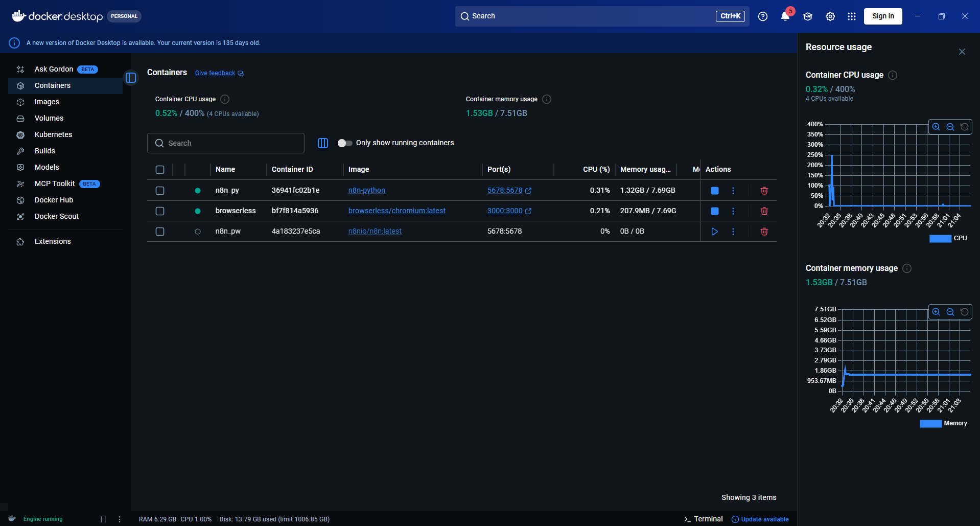Open n8nio/n8n:latest image link
The image size is (980, 526).
pyautogui.click(x=375, y=231)
